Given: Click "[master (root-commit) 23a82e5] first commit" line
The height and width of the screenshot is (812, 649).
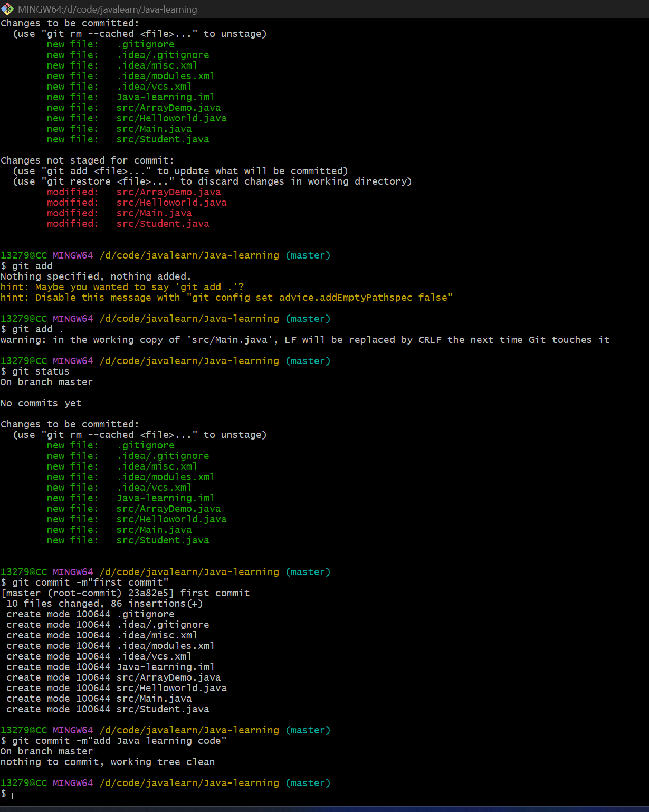Looking at the screenshot, I should click(x=125, y=593).
